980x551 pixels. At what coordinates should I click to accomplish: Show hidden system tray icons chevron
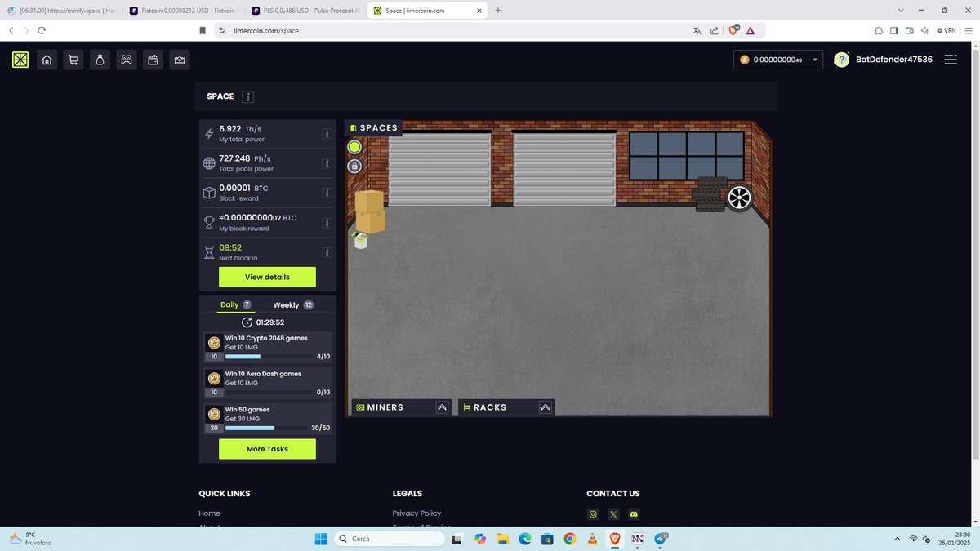click(897, 539)
